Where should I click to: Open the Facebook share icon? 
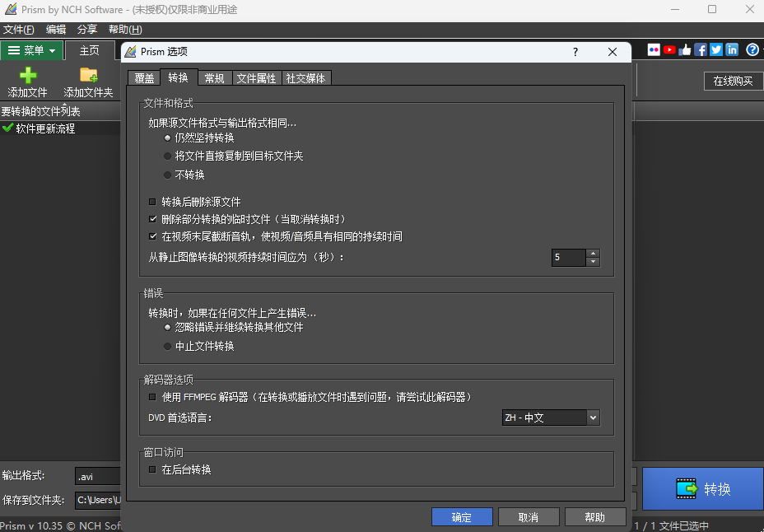[x=701, y=49]
